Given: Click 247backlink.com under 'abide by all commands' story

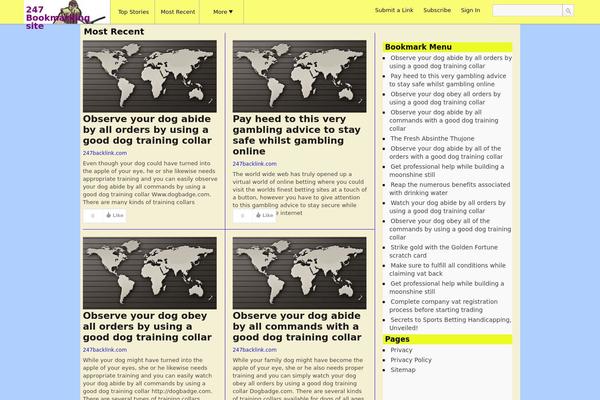Looking at the screenshot, I should [x=254, y=350].
